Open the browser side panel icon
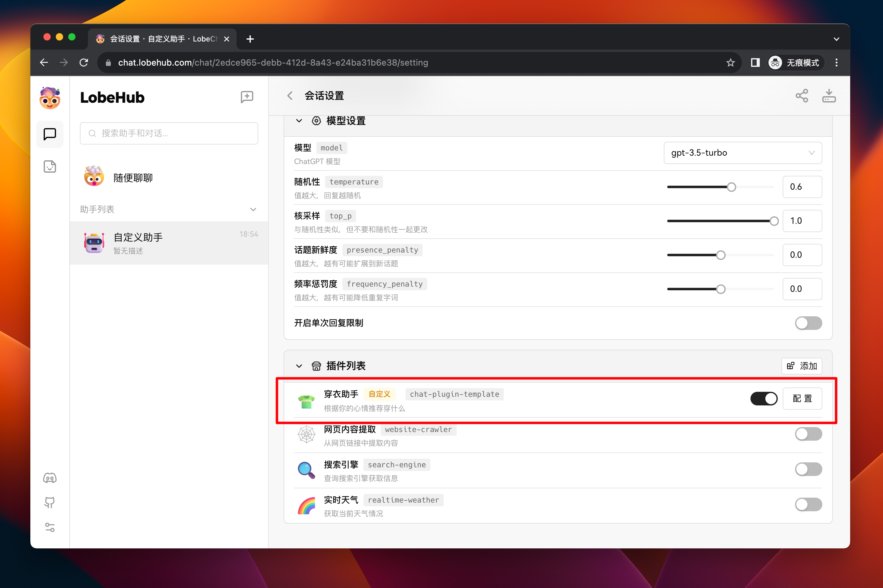Image resolution: width=883 pixels, height=588 pixels. point(755,63)
